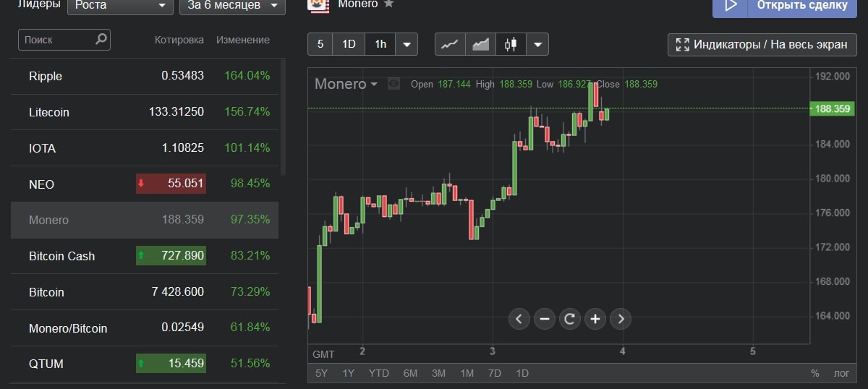Select the Bitcoin Cash row
Screen dimensions: 868x389
[145, 256]
